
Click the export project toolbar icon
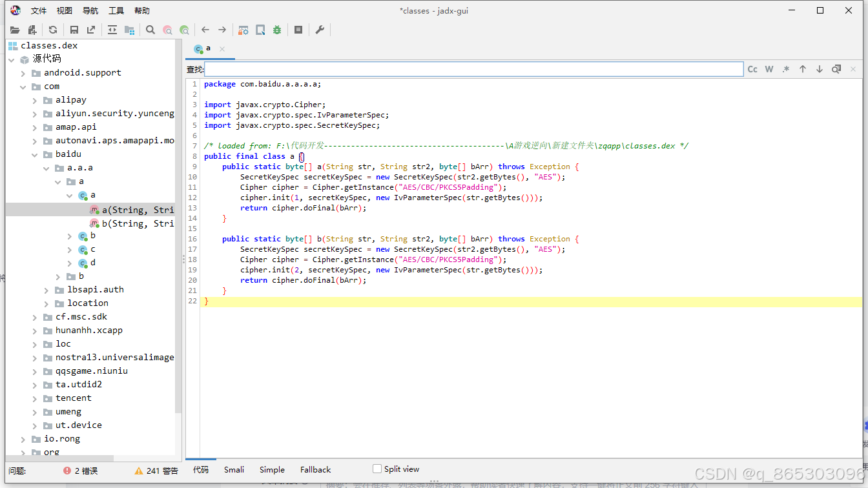click(91, 30)
